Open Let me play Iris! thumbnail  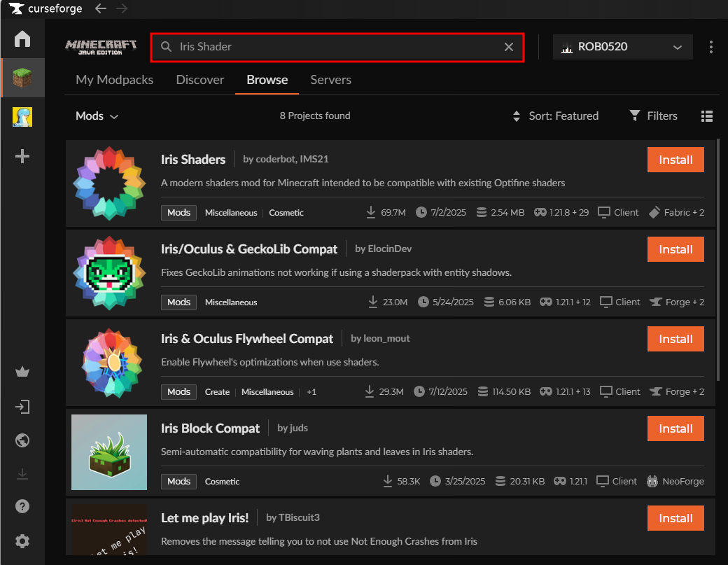click(109, 530)
